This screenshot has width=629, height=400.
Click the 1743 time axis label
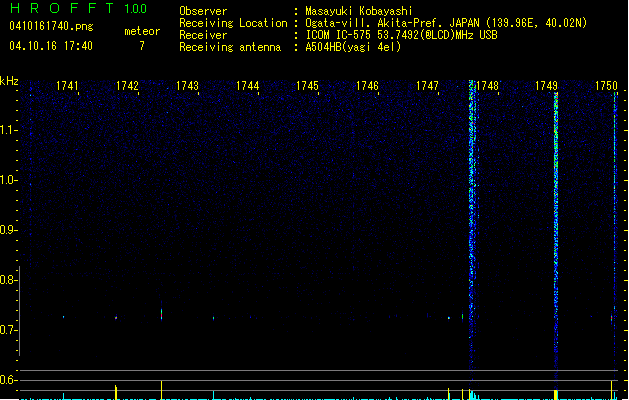187,86
